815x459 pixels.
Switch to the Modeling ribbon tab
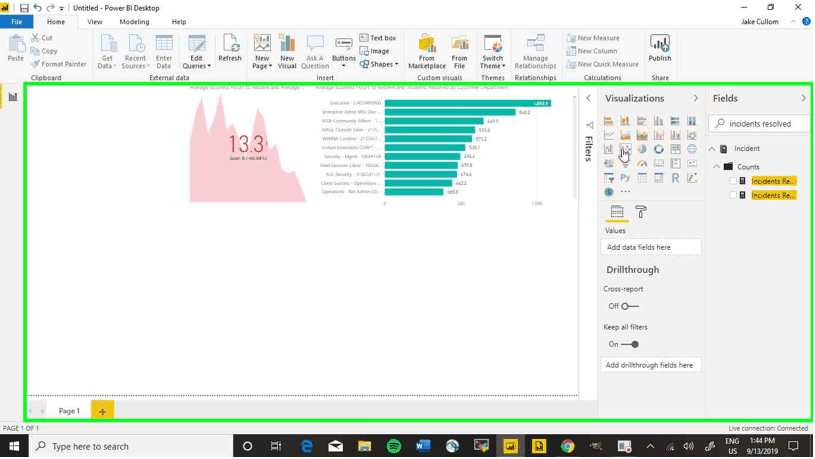pos(134,22)
